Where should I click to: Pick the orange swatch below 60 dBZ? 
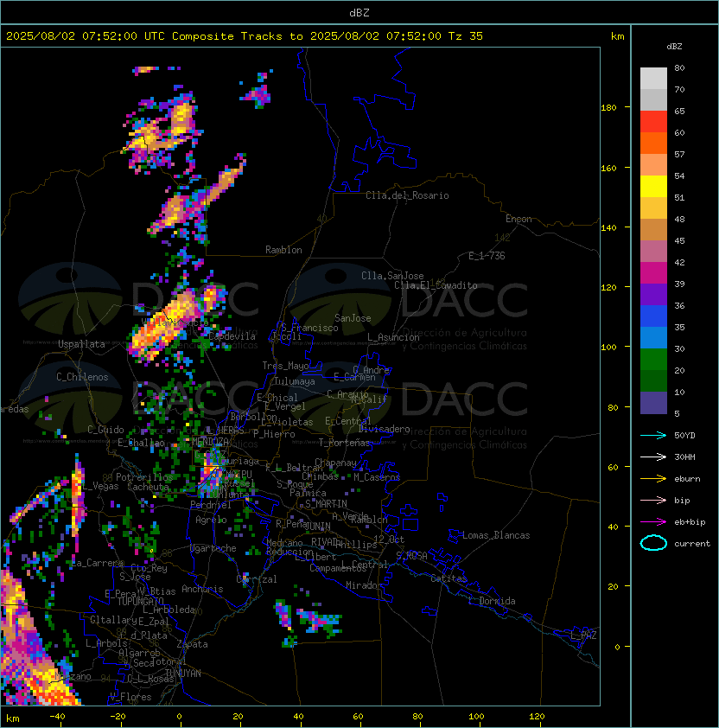(653, 144)
